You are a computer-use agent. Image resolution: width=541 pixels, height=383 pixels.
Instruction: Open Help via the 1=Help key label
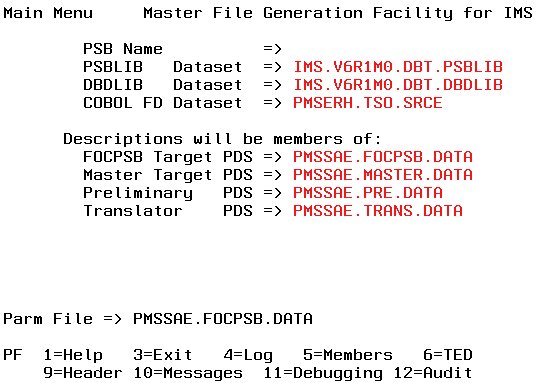[73, 355]
